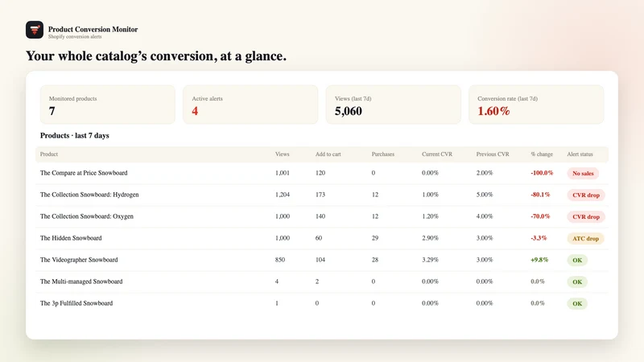The height and width of the screenshot is (362, 644).
Task: Click the 850 views cell
Action: click(x=279, y=260)
